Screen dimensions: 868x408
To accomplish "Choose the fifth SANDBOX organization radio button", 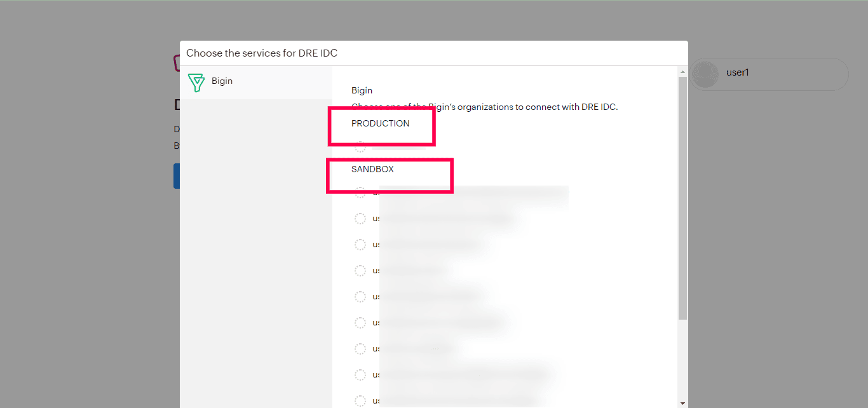I will point(360,297).
